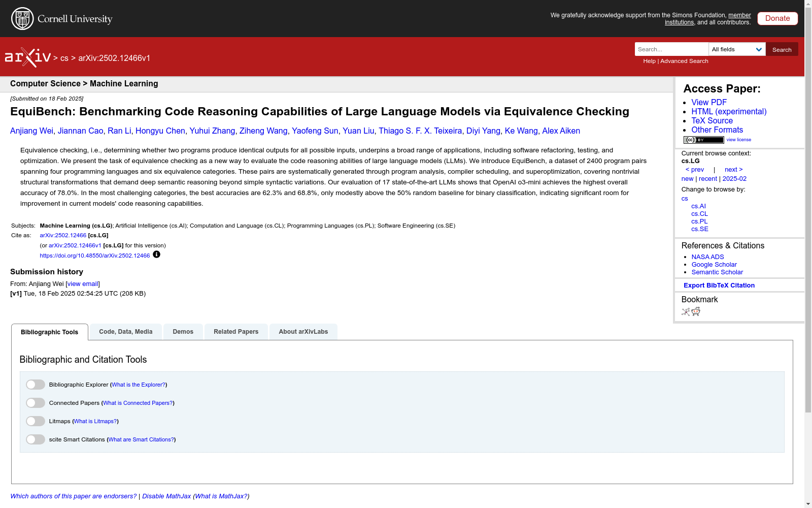Viewport: 812px width, 508px height.
Task: Click Disable MathJax link
Action: point(166,496)
